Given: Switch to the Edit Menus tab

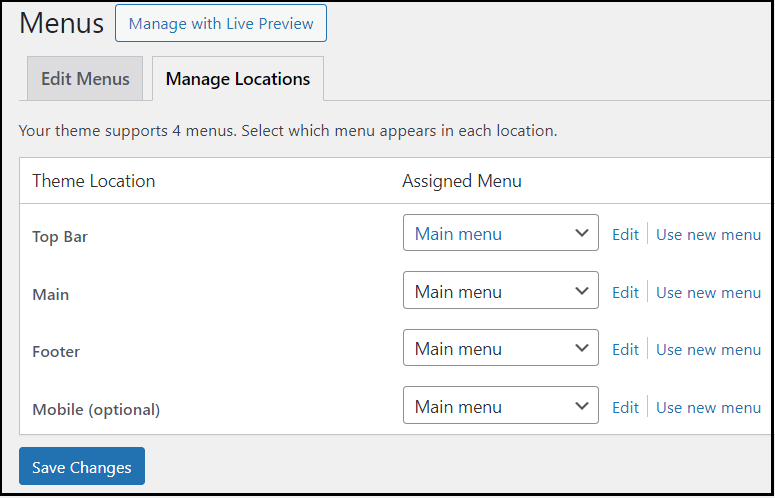Looking at the screenshot, I should pos(85,79).
